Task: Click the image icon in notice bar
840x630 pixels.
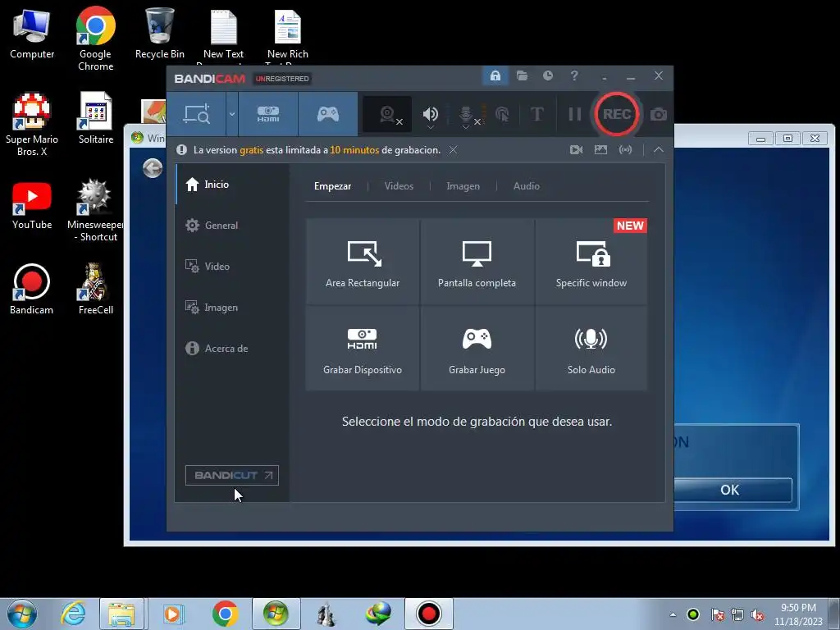Action: (x=600, y=150)
